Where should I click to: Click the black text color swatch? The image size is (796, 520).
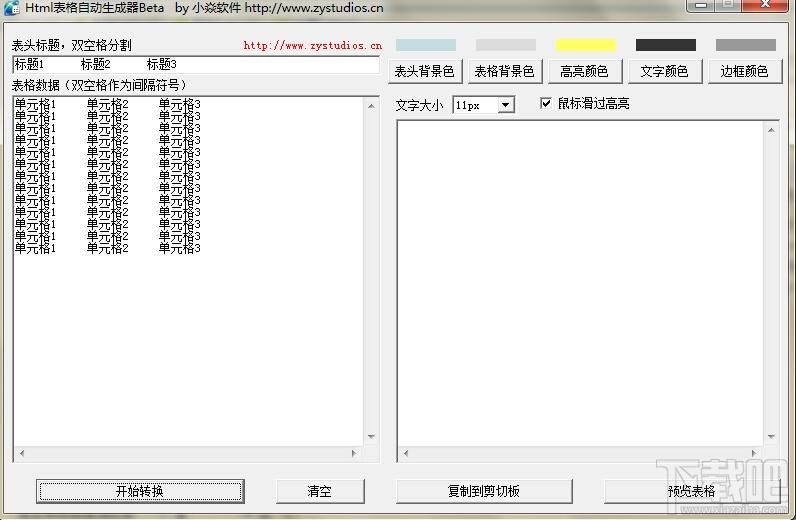click(x=666, y=45)
